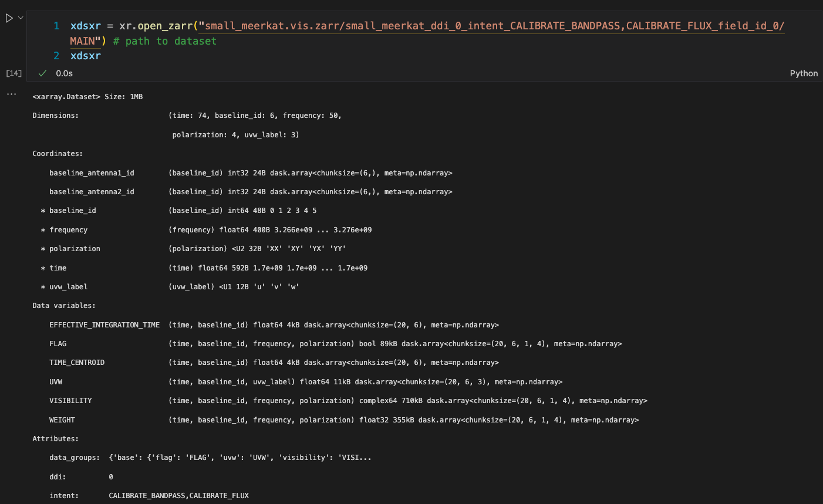
Task: Open the run options chevron beside play icon
Action: [x=21, y=18]
